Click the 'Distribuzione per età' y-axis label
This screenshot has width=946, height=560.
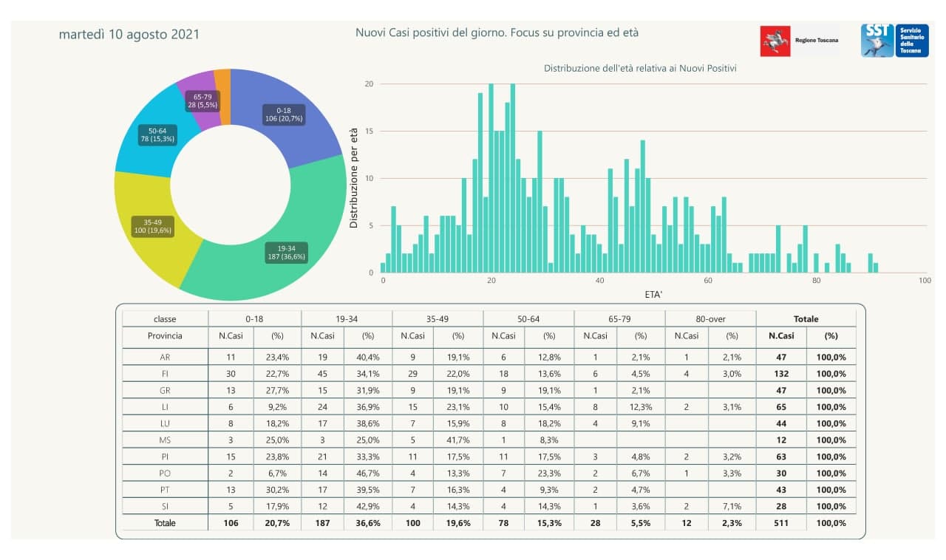pyautogui.click(x=354, y=178)
